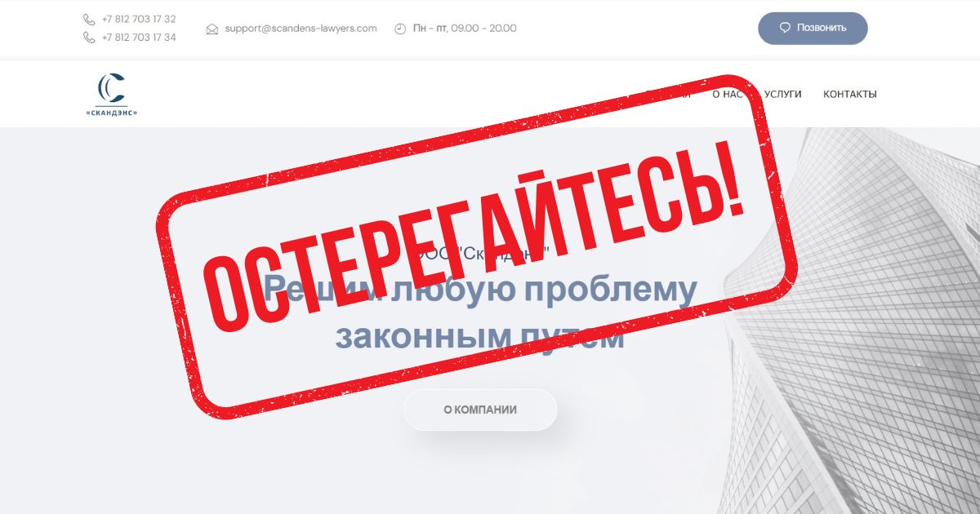This screenshot has width=980, height=514.
Task: Call phone number +7 812 703 17 34
Action: (139, 37)
